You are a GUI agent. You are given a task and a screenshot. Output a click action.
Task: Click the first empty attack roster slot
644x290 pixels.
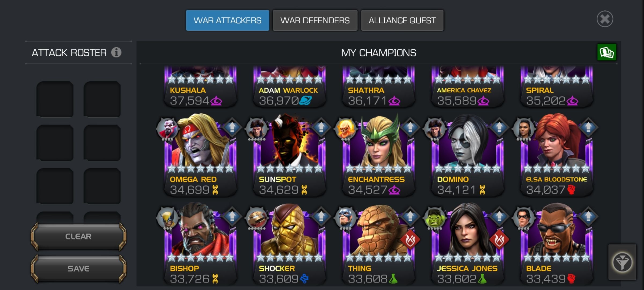[55, 99]
